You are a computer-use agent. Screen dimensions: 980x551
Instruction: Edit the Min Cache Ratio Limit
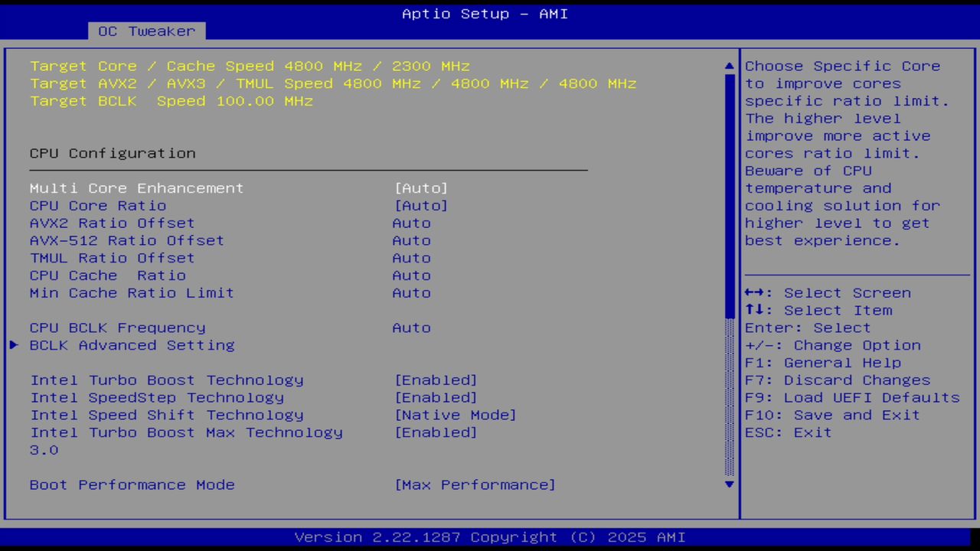(411, 293)
